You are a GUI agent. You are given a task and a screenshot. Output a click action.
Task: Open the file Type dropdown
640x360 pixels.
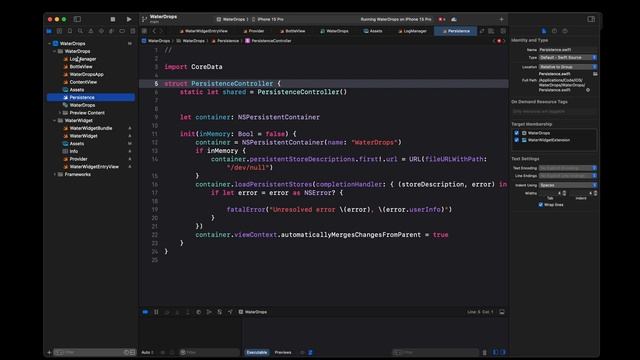(568, 58)
